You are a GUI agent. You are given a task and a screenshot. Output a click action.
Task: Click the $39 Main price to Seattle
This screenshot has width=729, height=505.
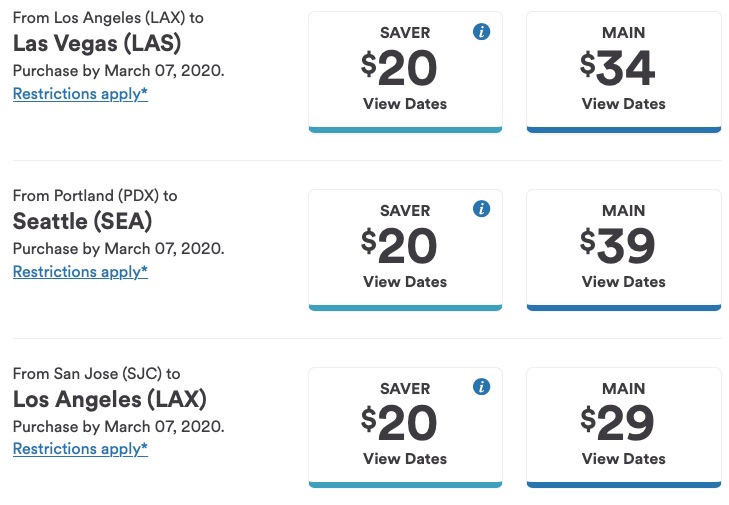[x=618, y=246]
